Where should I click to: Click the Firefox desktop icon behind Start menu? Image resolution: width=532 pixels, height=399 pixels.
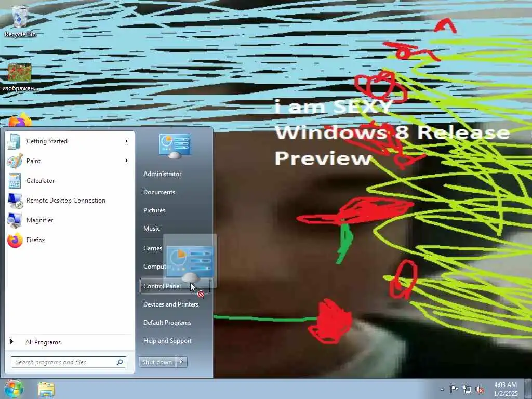click(x=20, y=120)
